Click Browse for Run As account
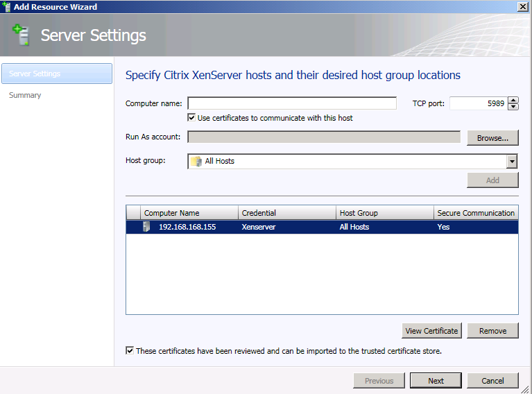This screenshot has height=394, width=532. 492,138
